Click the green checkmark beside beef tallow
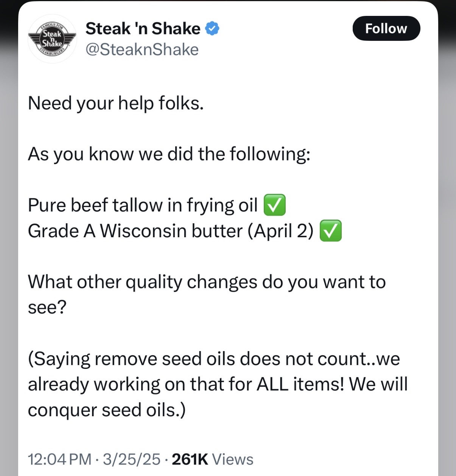The width and height of the screenshot is (456, 476). 274,205
